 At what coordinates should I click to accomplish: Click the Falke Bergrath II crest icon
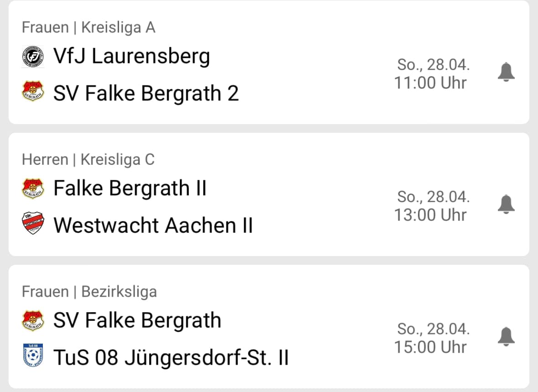point(33,188)
